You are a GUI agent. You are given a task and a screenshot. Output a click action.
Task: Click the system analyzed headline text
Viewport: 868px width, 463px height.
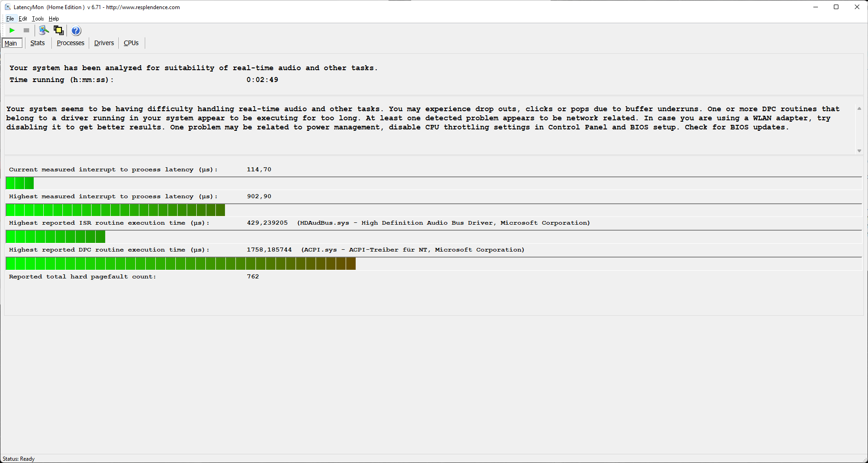click(x=194, y=68)
